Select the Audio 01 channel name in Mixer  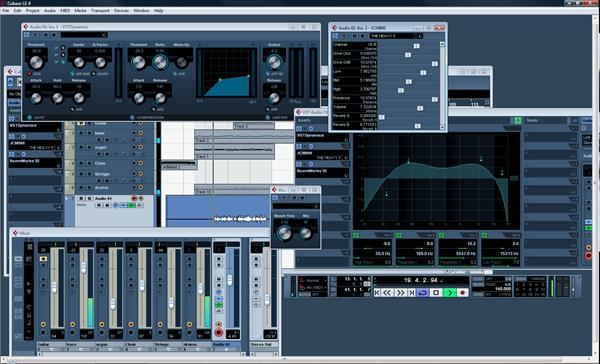click(227, 344)
